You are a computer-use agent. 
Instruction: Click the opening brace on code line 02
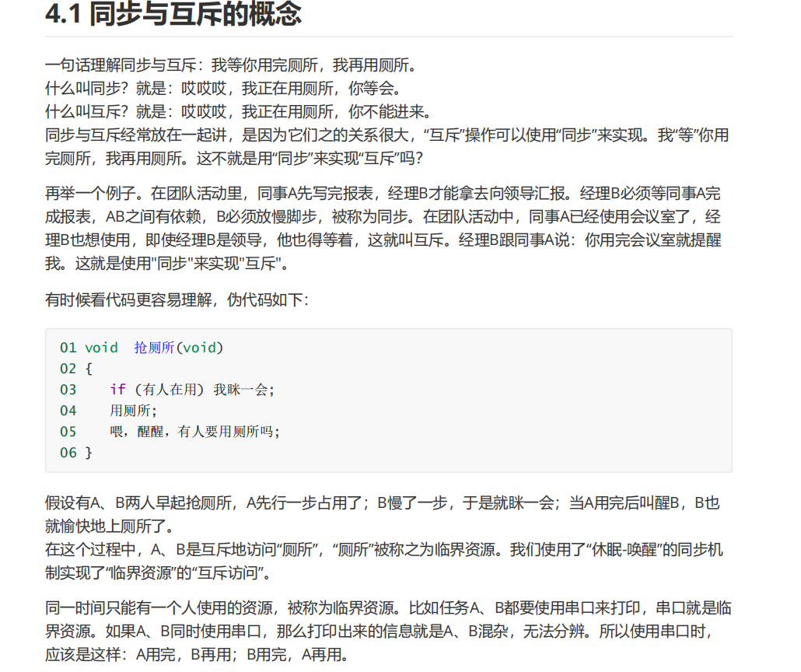click(88, 369)
